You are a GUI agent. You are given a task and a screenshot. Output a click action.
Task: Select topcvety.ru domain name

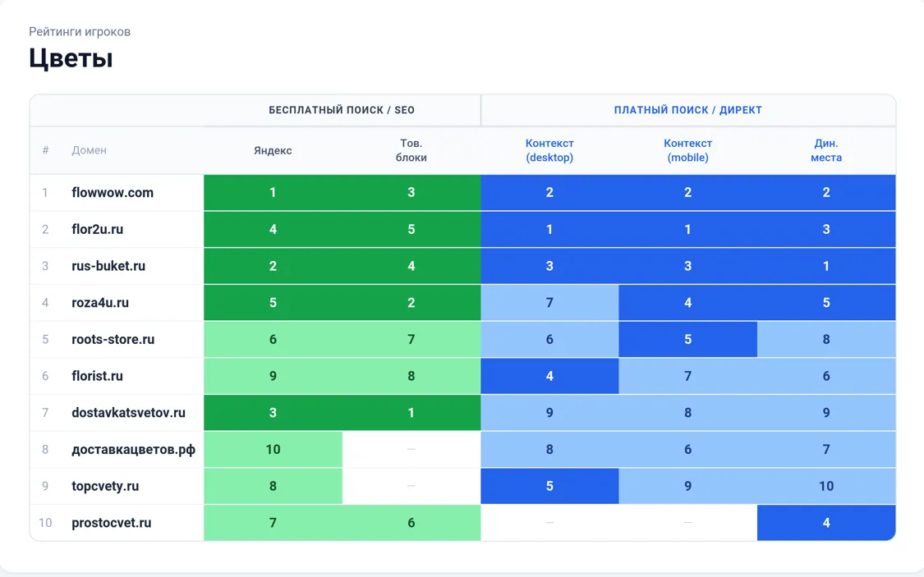105,487
